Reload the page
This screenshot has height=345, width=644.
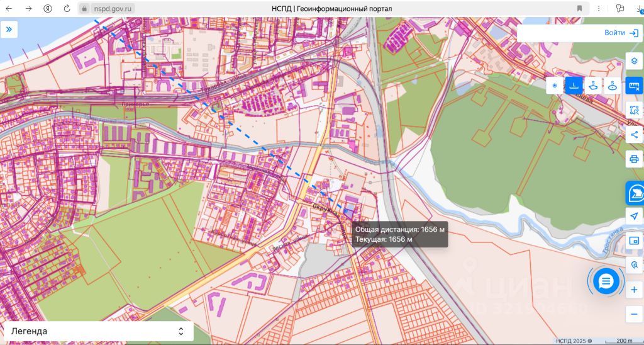click(67, 9)
